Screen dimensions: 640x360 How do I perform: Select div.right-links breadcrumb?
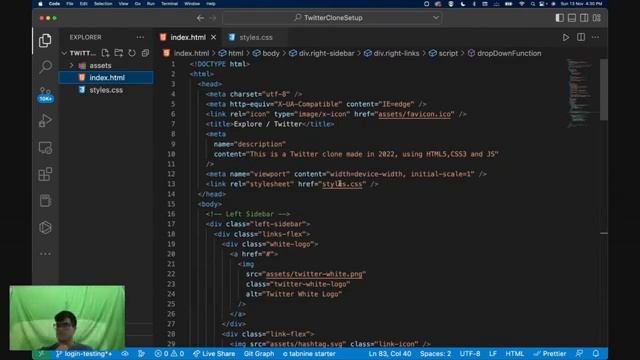click(x=396, y=53)
